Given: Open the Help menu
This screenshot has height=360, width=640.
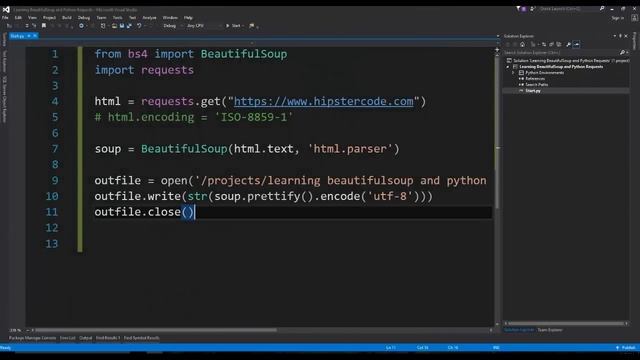Looking at the screenshot, I should (x=188, y=18).
